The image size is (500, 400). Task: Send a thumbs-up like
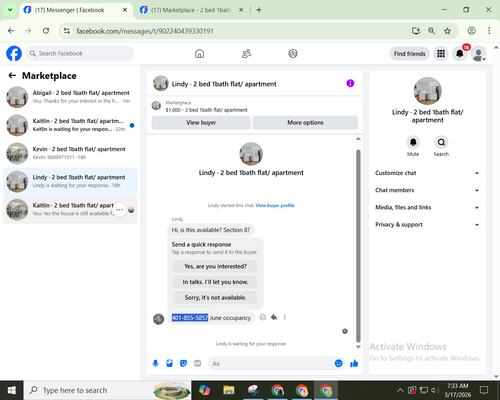(x=354, y=363)
